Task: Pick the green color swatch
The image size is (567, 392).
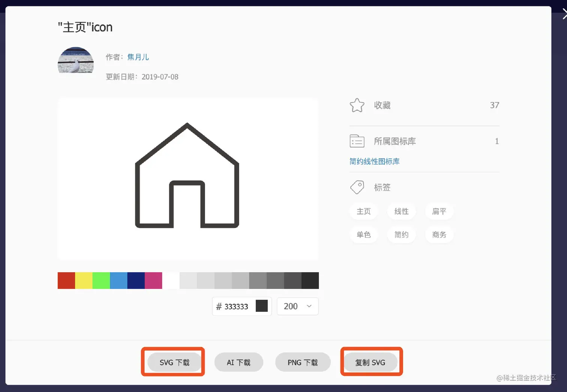Action: [101, 281]
